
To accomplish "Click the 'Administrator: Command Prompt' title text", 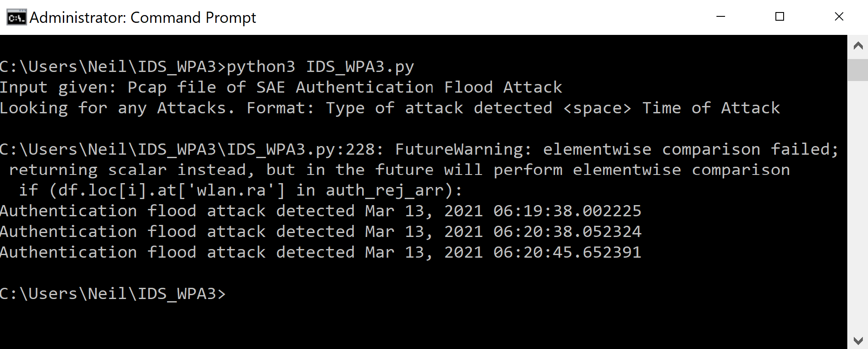I will [143, 18].
